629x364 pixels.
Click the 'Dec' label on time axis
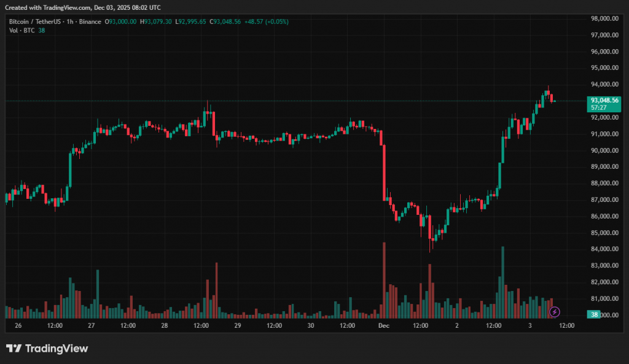click(x=384, y=326)
